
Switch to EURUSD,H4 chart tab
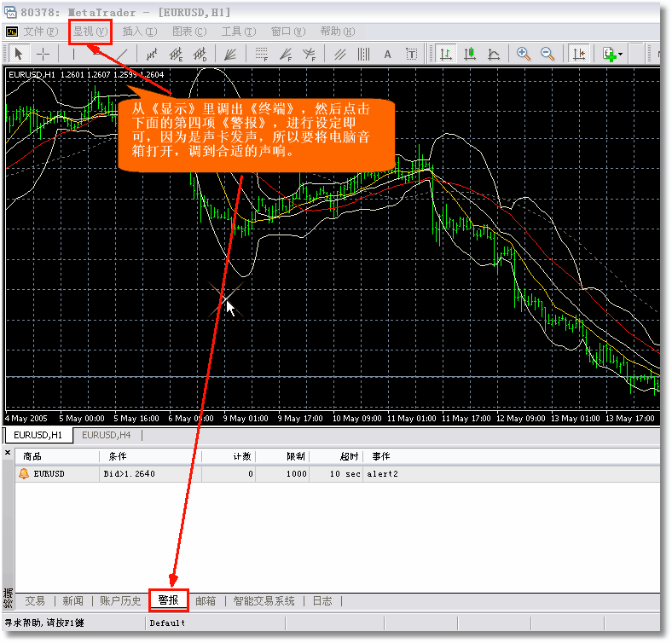click(107, 435)
